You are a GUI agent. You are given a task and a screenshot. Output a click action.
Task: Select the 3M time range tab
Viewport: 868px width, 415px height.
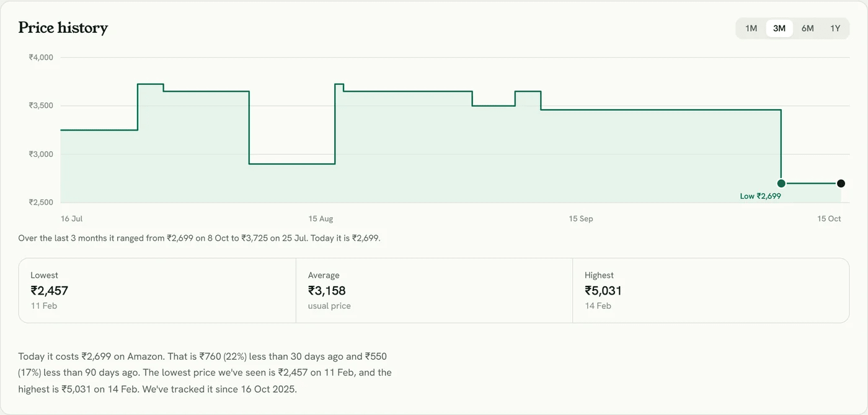[779, 29]
